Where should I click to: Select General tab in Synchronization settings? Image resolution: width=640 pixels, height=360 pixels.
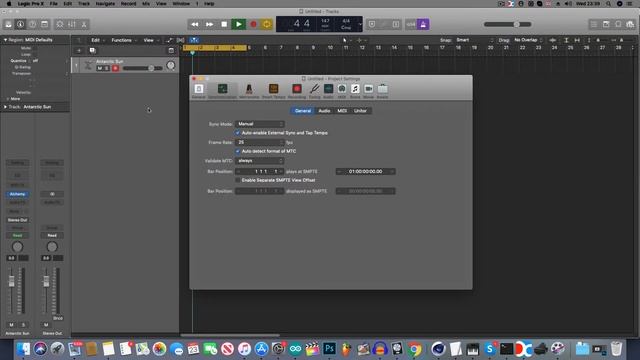303,111
